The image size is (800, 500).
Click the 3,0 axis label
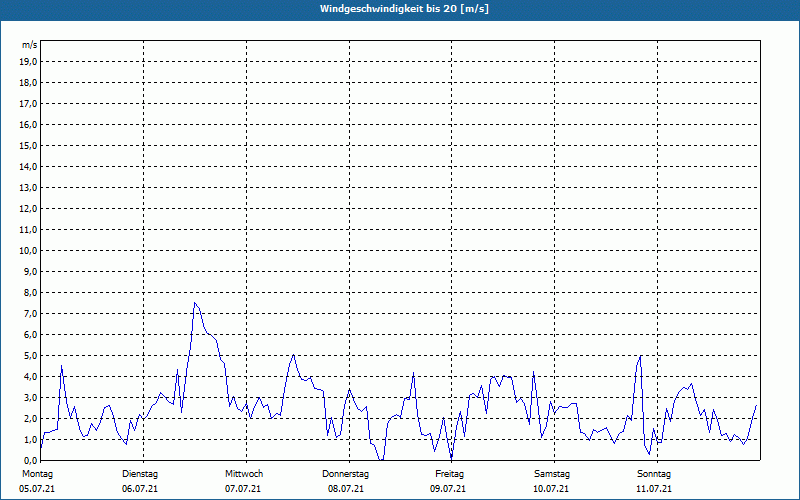[29, 397]
